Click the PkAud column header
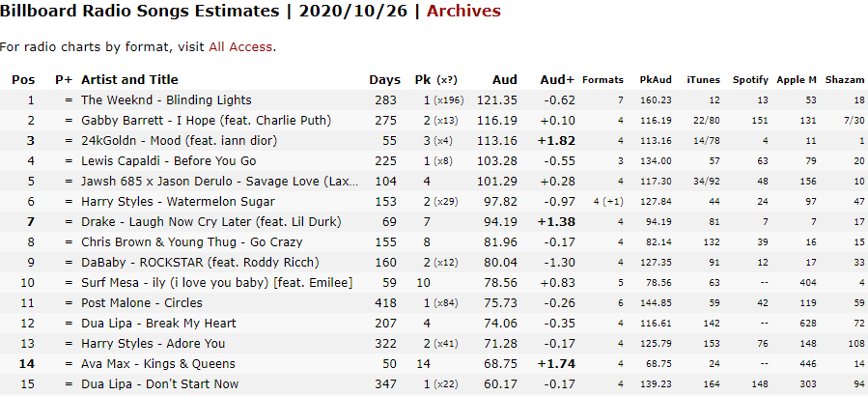 coord(656,80)
